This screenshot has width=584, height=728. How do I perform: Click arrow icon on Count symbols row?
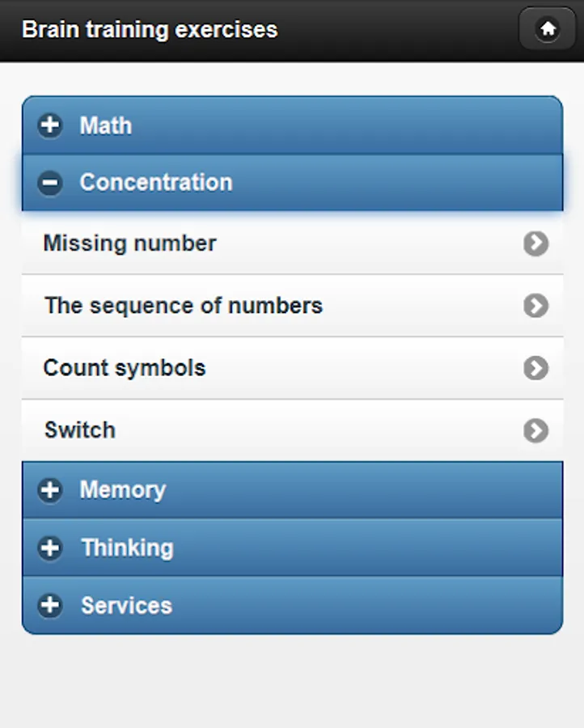(x=535, y=368)
